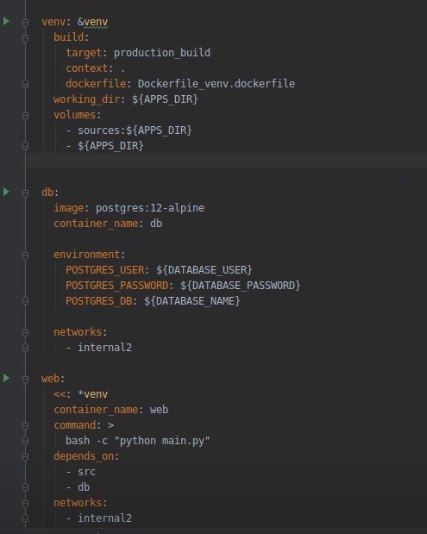Collapse the web service fold marker
The image size is (427, 534).
[x=25, y=379]
